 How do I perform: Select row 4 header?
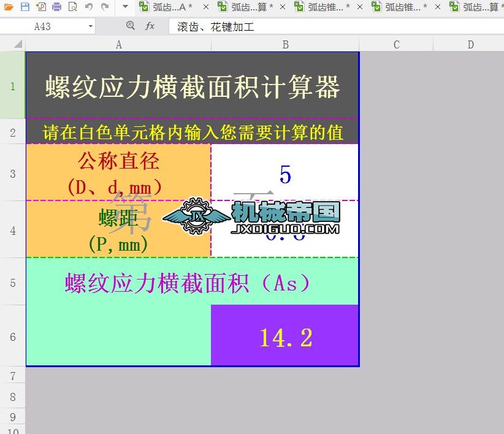tap(12, 230)
